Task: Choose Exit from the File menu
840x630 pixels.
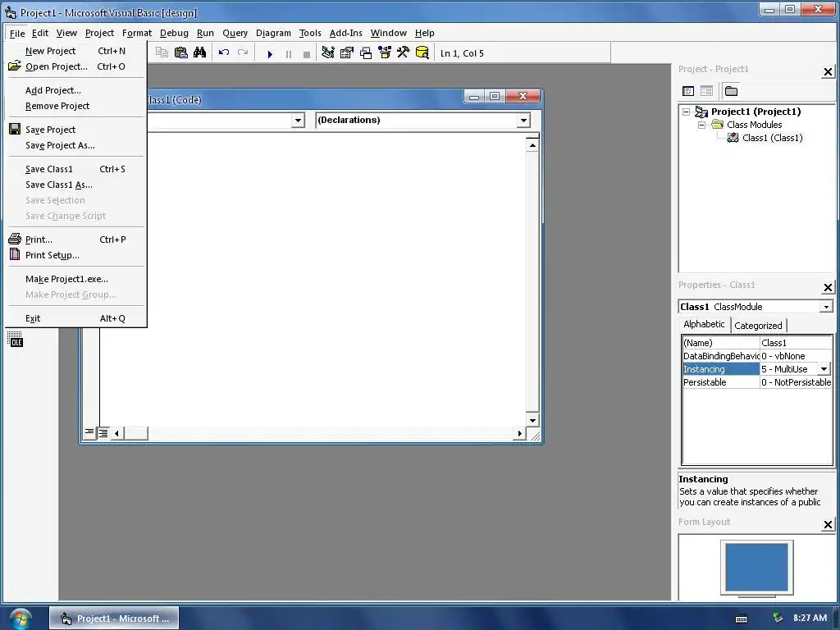Action: click(x=75, y=318)
